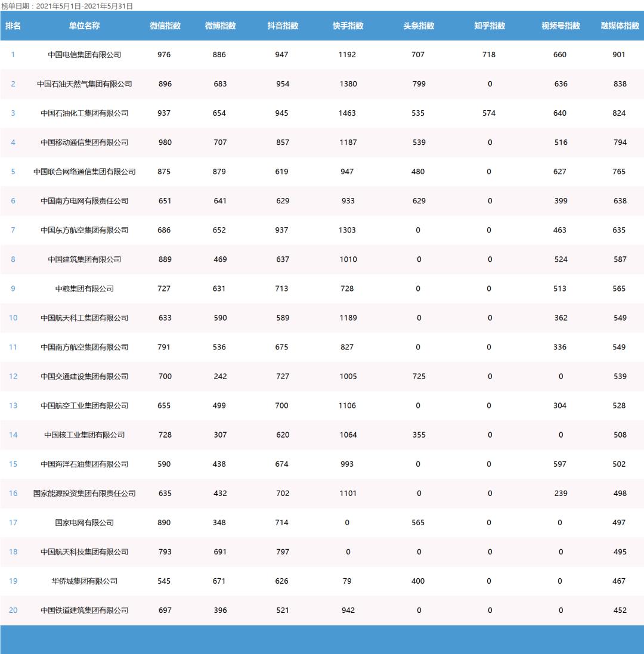Click 中国交通建设 微博指数 value 242

point(220,376)
